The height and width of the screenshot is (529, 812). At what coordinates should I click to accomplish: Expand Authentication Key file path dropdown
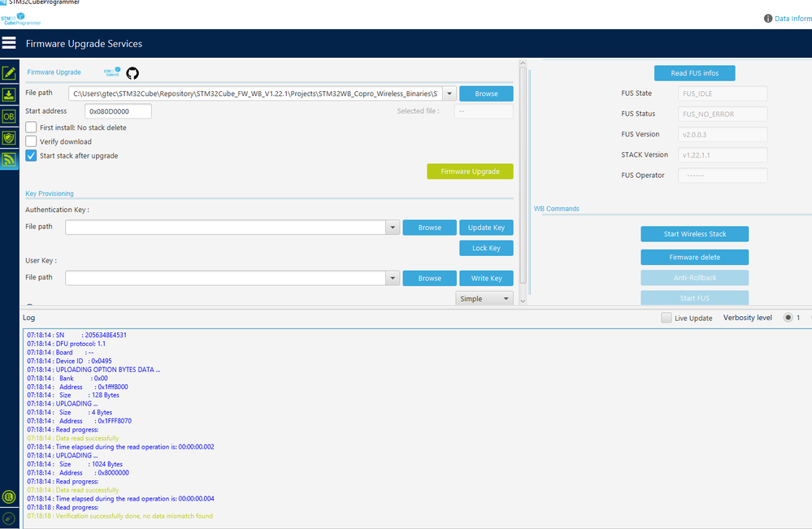pos(393,228)
